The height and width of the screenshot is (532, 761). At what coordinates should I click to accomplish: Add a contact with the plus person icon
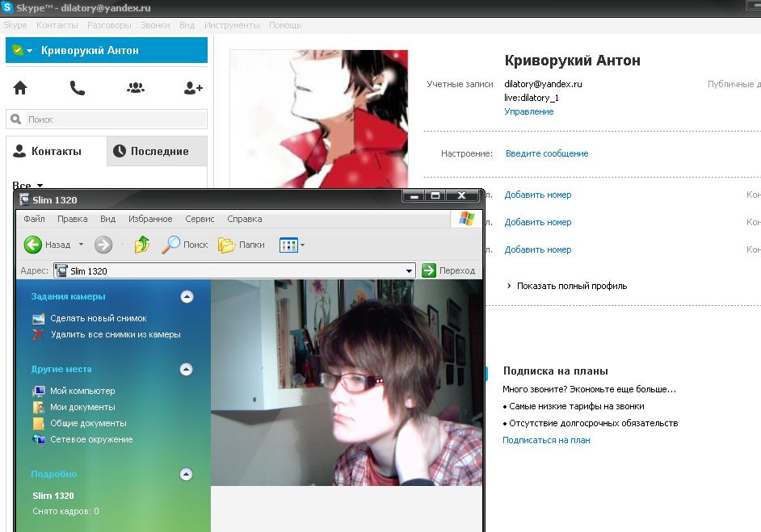click(x=193, y=88)
